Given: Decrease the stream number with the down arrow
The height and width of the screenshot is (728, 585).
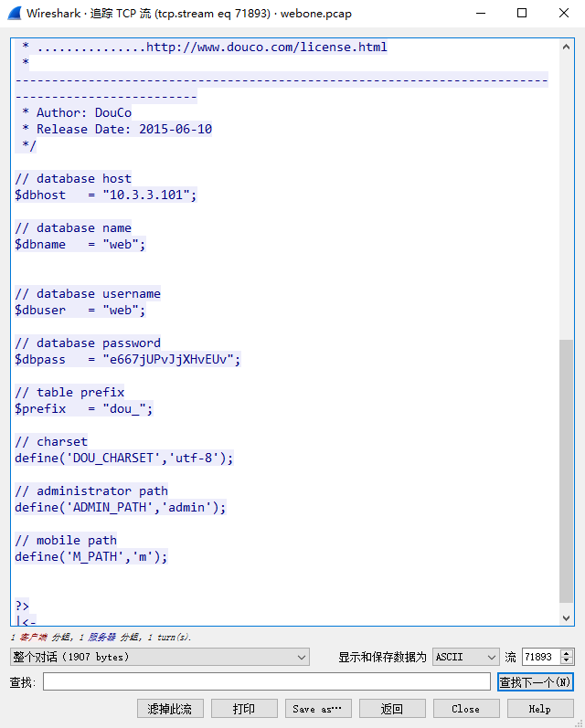Looking at the screenshot, I should pyautogui.click(x=567, y=660).
